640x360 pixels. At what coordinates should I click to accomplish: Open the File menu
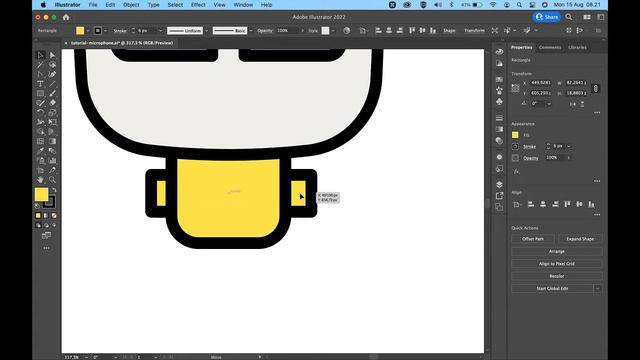pos(93,5)
